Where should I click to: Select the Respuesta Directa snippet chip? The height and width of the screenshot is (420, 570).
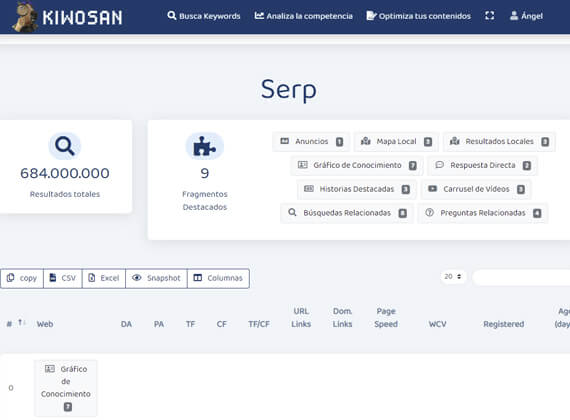tap(482, 165)
